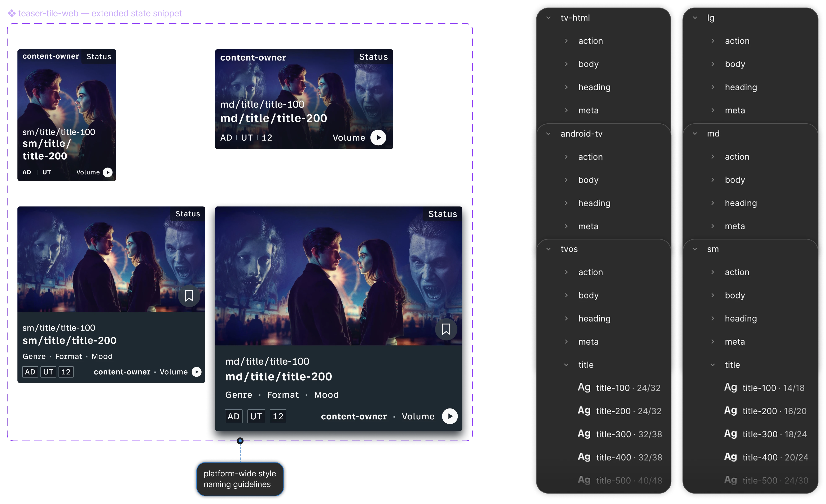Click content-owner label on portrait tile
This screenshot has width=826, height=504.
(x=51, y=56)
